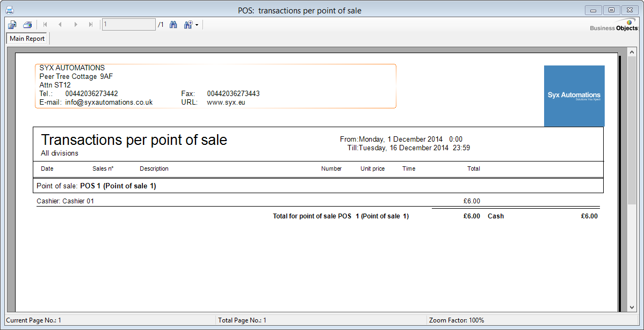Screen dimensions: 644x330
Task: Open Find Text binoculars tool
Action: click(173, 25)
